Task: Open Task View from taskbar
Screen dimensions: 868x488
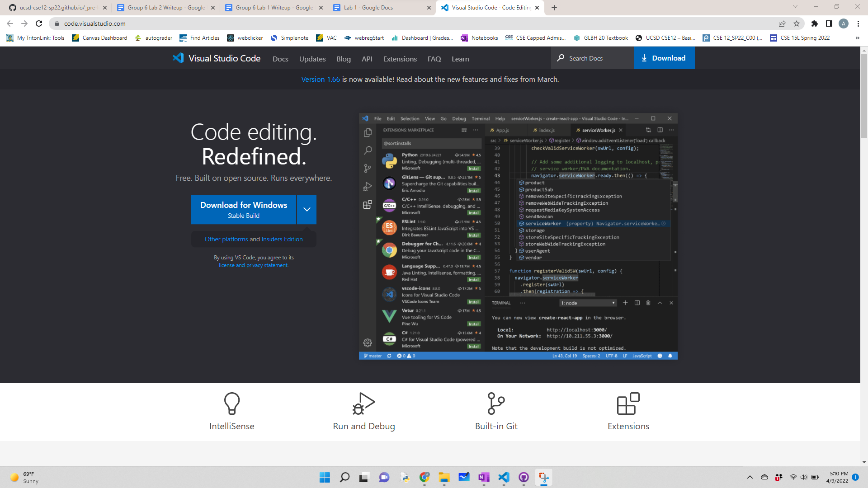Action: click(x=364, y=477)
